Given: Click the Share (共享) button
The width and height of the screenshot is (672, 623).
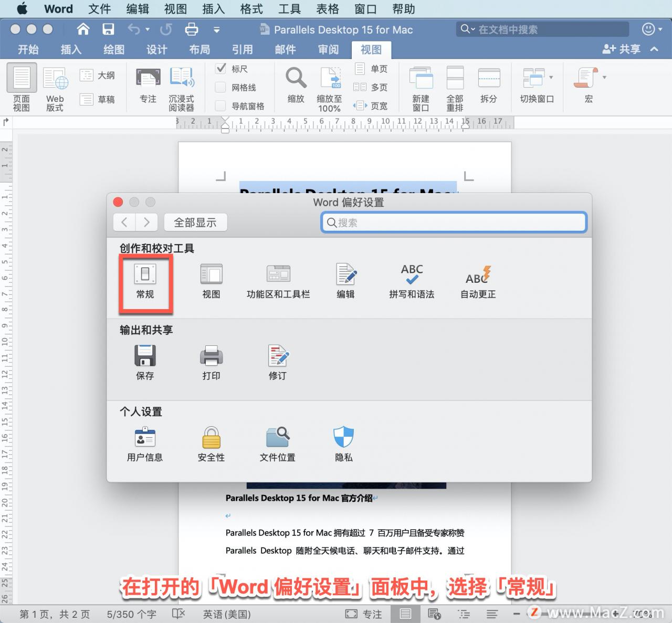Looking at the screenshot, I should [622, 49].
